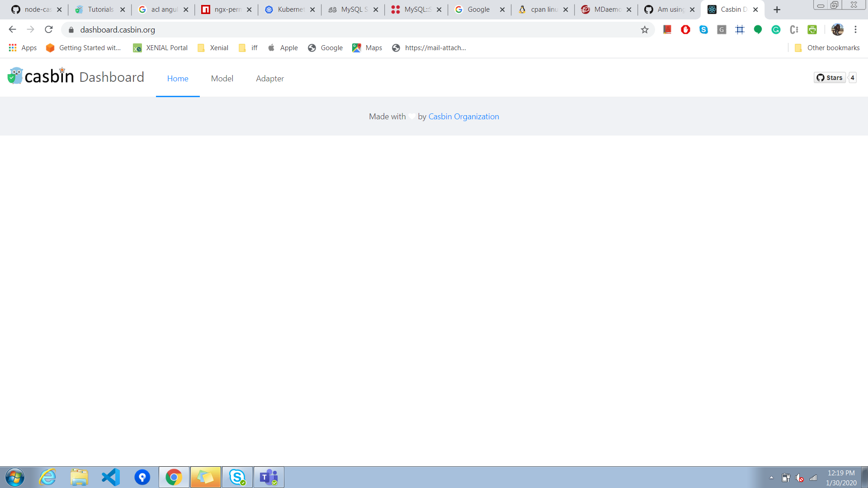Open the Chrome three-dot menu
Viewport: 868px width, 488px height.
(x=855, y=29)
